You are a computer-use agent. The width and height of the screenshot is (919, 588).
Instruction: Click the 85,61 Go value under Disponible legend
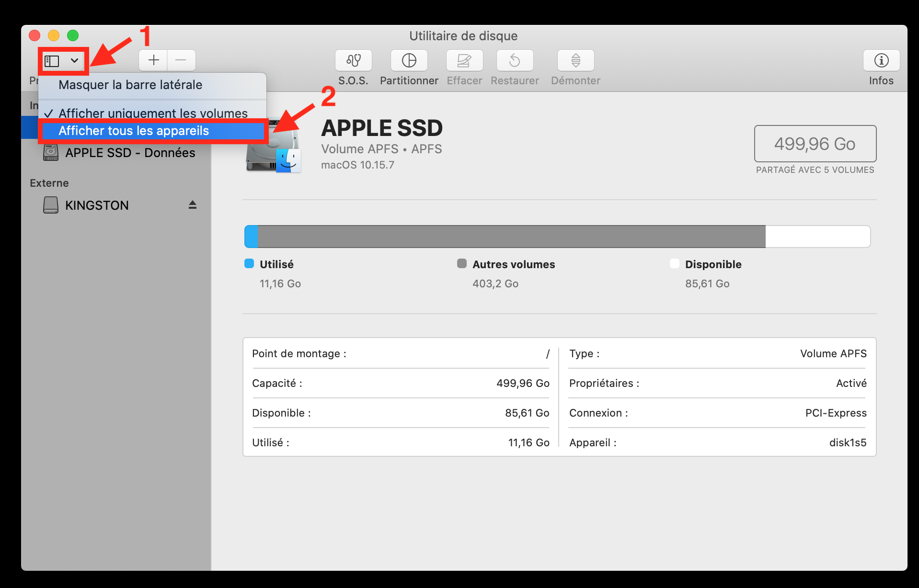[707, 283]
